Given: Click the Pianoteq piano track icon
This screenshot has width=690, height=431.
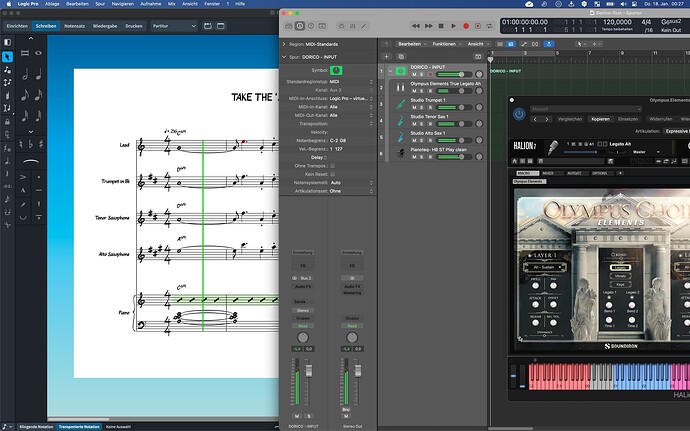Looking at the screenshot, I should pos(400,153).
